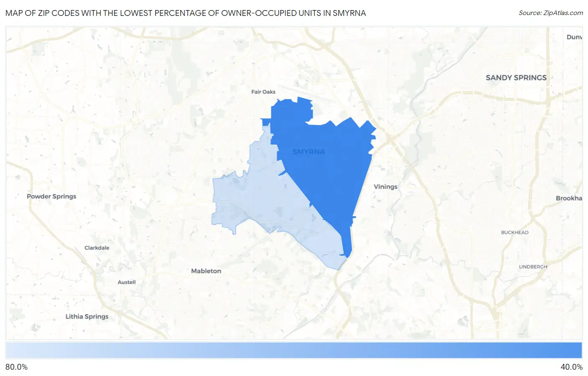Click the Source: ZipAtlas.com attribution
The width and height of the screenshot is (588, 376).
tap(551, 13)
